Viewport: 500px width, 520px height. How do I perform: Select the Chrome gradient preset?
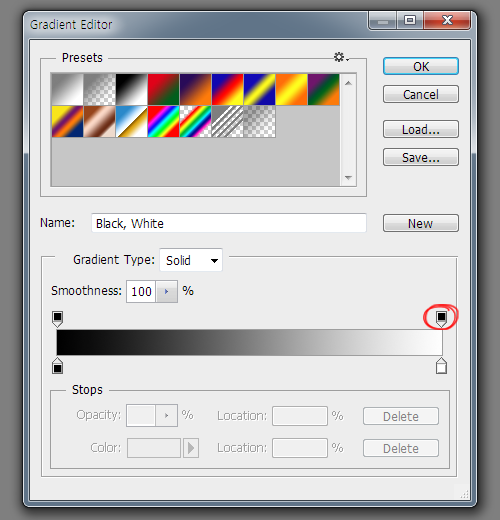coord(131,121)
